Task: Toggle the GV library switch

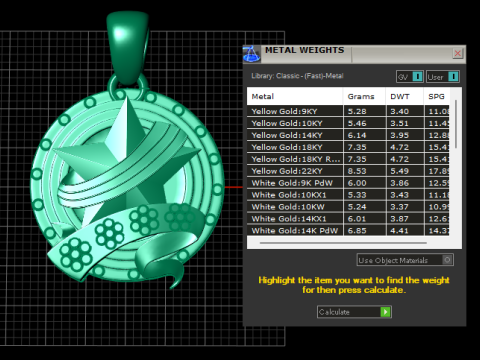Action: 410,77
